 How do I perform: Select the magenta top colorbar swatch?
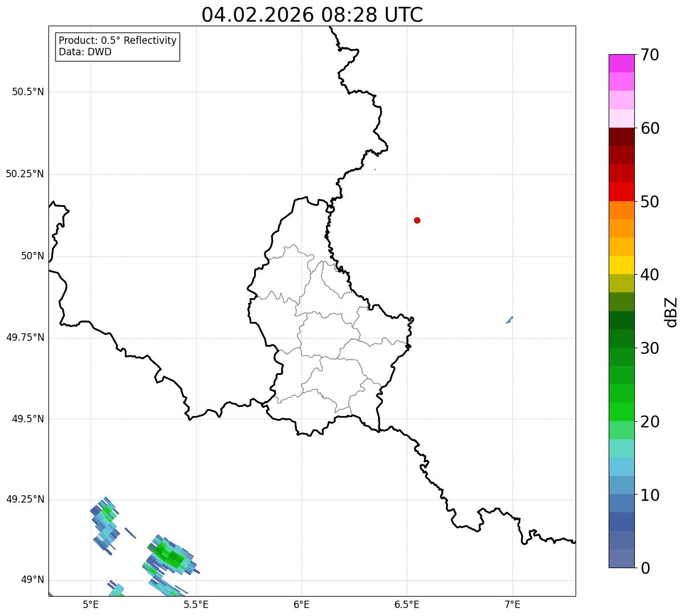pyautogui.click(x=621, y=63)
